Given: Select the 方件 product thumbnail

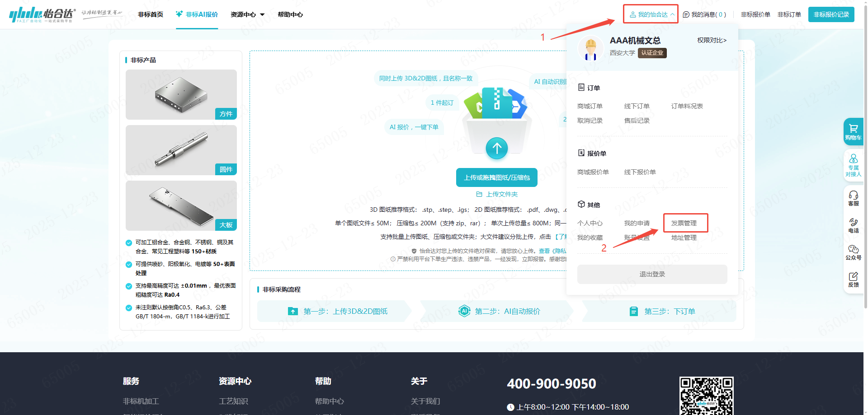Looking at the screenshot, I should pyautogui.click(x=181, y=94).
